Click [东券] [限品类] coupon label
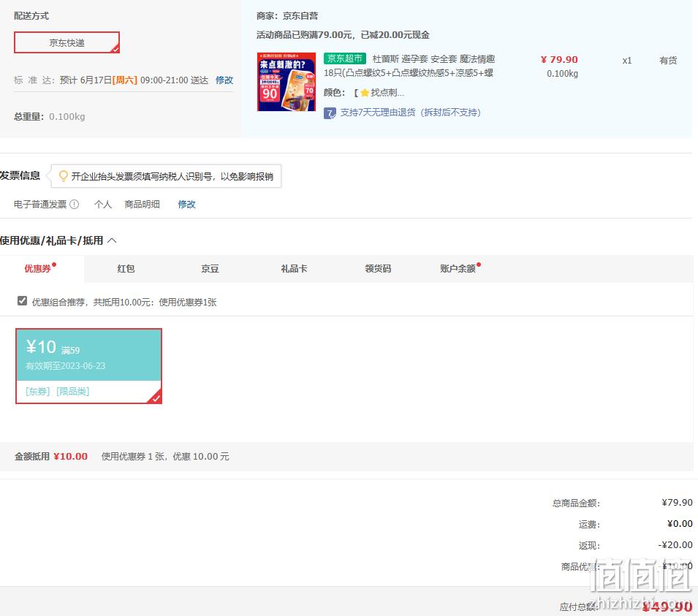698x616 pixels. tap(58, 391)
